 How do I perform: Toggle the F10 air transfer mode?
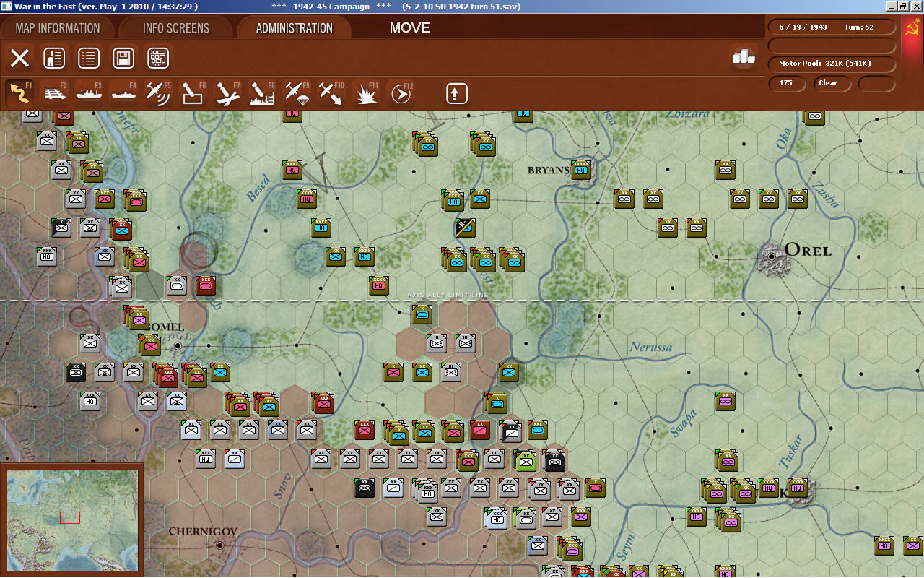tap(331, 92)
